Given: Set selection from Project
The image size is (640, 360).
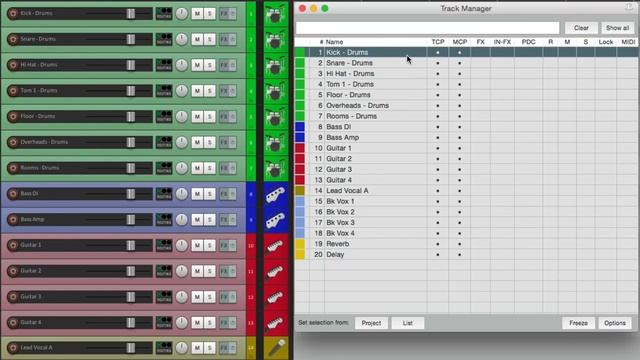Looking at the screenshot, I should [x=371, y=323].
